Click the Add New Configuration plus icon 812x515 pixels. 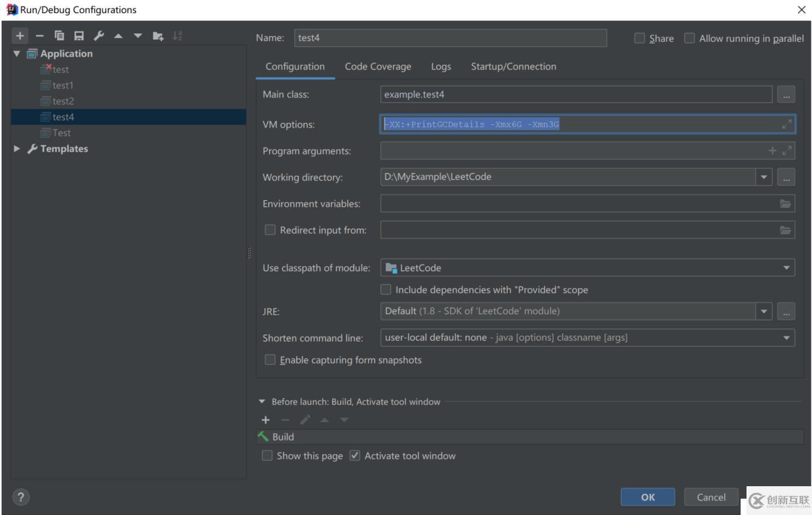(x=20, y=36)
